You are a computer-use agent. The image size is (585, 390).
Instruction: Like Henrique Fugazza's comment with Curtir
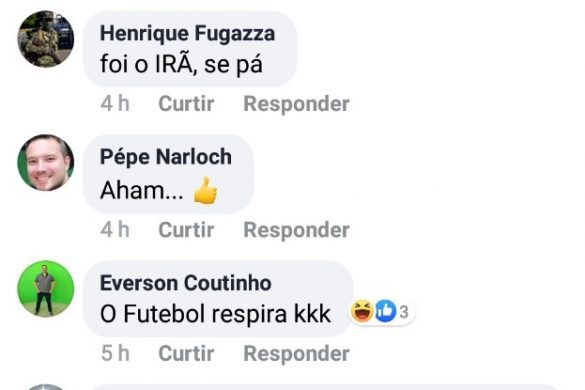[186, 103]
